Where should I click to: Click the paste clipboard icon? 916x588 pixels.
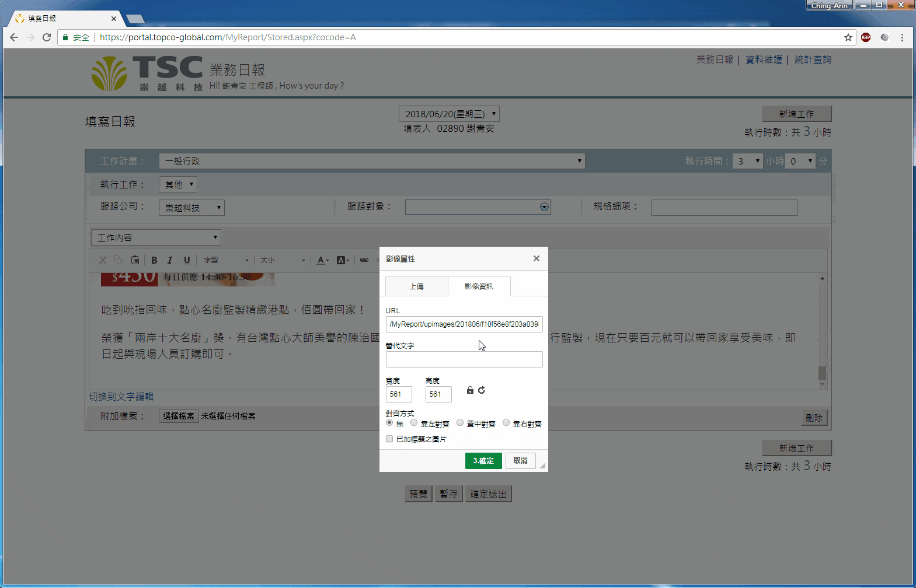(x=135, y=260)
